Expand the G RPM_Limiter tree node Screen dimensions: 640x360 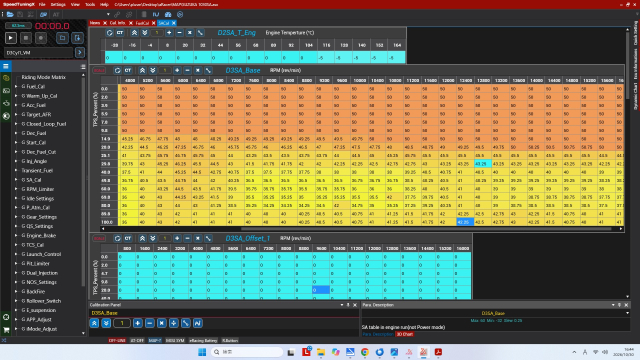16,189
